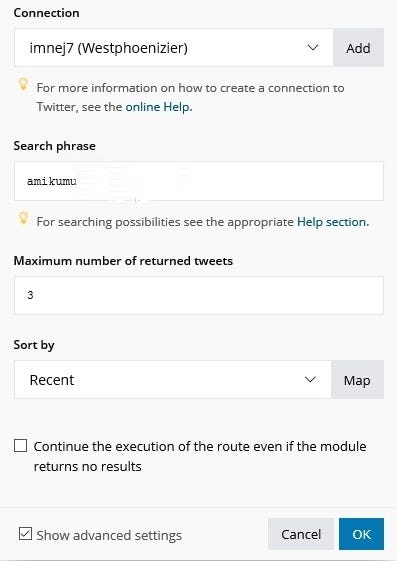Click the chevron arrow in Connection dropdown
Viewport: 397px width, 561px height.
pos(313,48)
